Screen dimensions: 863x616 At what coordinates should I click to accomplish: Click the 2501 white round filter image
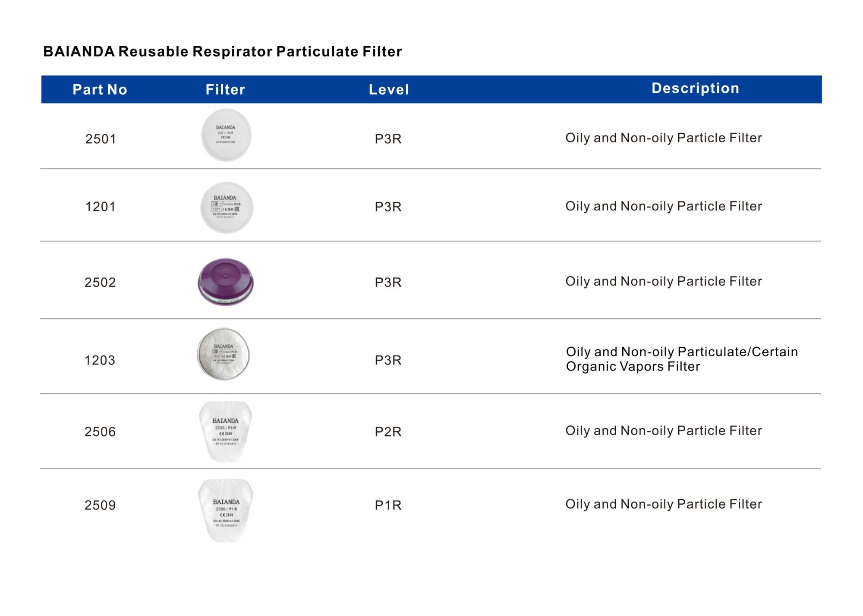coord(226,135)
